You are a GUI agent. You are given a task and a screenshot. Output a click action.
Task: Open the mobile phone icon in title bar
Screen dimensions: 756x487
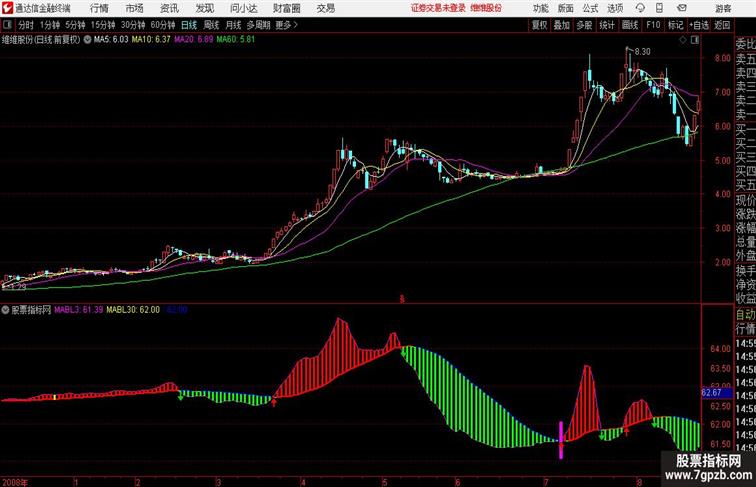pos(659,8)
